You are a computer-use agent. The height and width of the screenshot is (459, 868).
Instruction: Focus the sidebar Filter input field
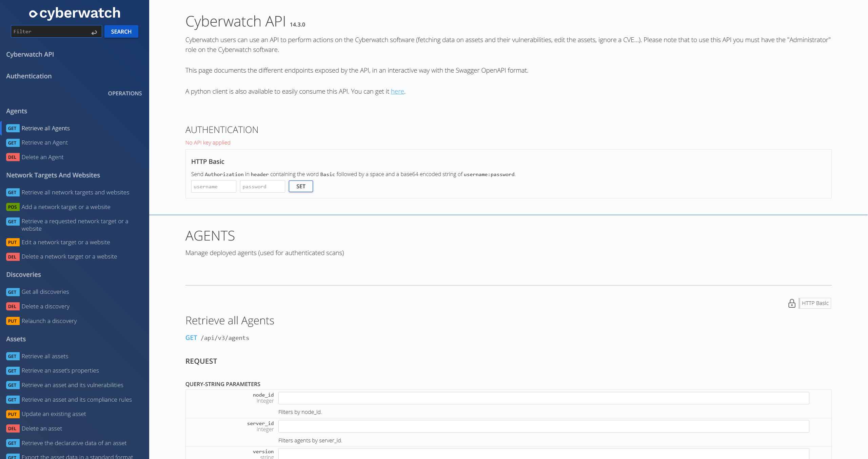pos(56,32)
